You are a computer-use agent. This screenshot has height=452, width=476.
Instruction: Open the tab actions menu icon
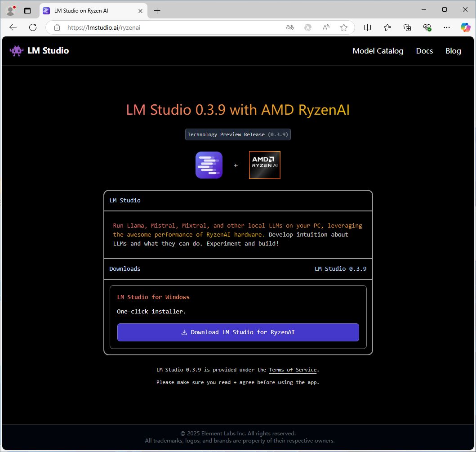[x=27, y=11]
